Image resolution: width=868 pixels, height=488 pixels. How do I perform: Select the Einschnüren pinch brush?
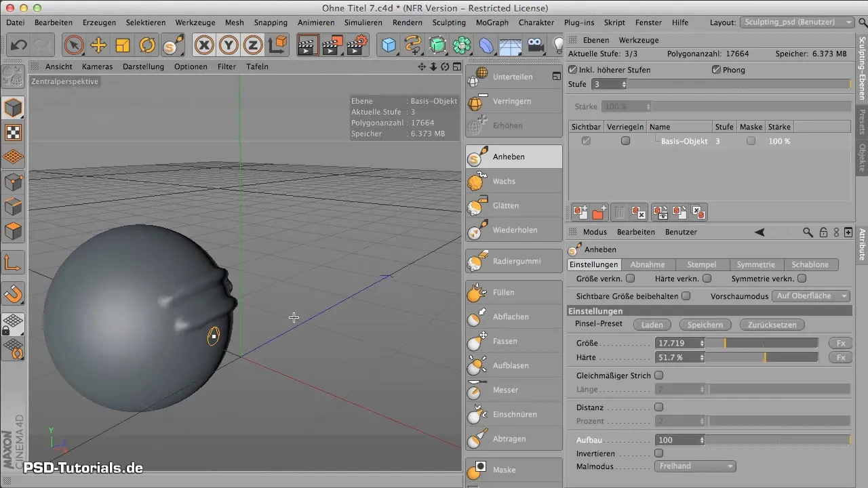513,414
